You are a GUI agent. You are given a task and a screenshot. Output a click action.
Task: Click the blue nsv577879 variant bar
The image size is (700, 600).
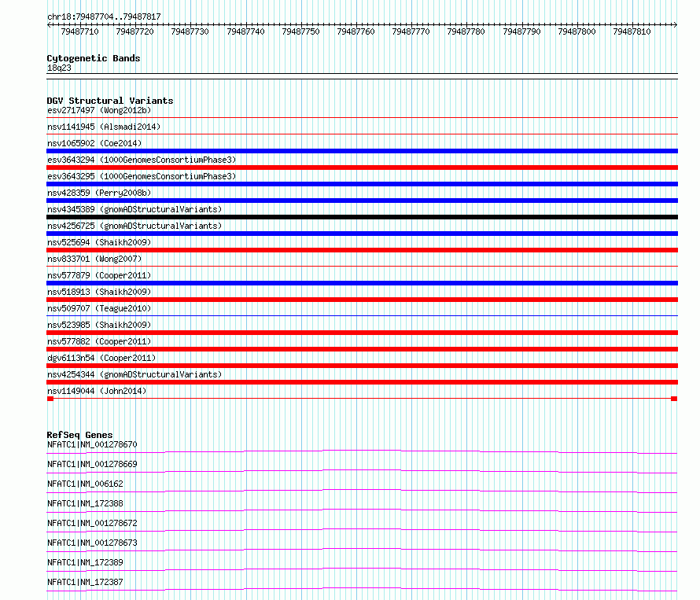(x=362, y=283)
